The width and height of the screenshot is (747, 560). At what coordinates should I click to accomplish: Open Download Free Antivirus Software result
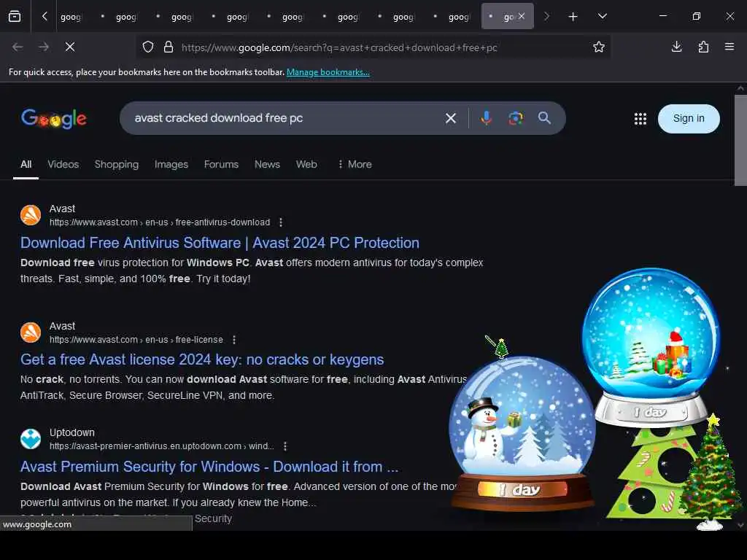[x=220, y=243]
